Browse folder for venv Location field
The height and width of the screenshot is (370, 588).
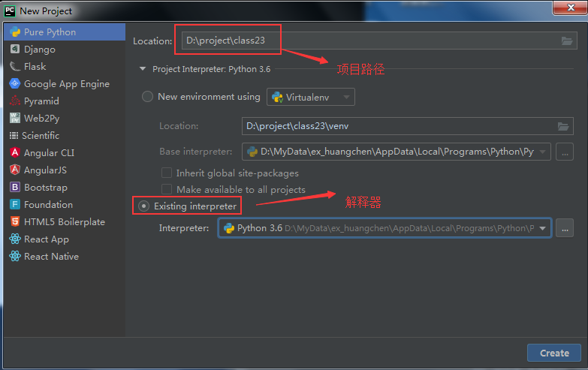[x=563, y=126]
